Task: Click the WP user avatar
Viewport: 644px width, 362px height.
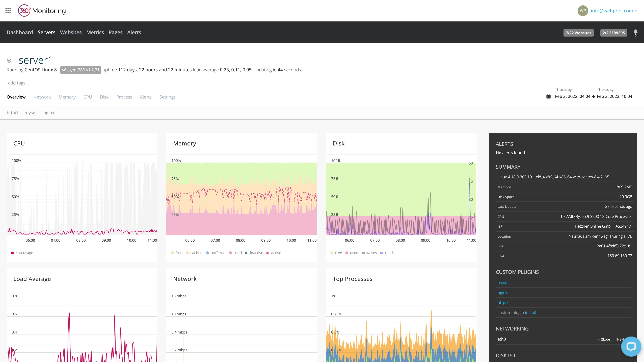Action: (x=583, y=11)
